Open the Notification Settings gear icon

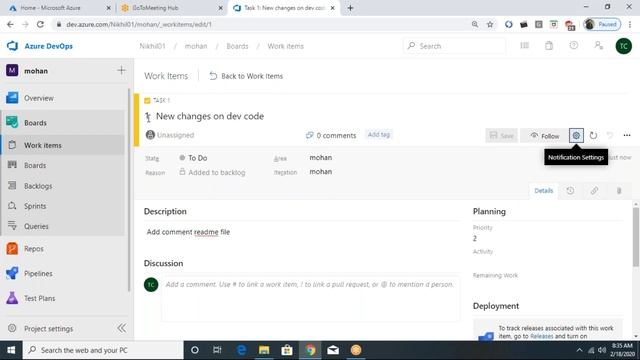[576, 136]
